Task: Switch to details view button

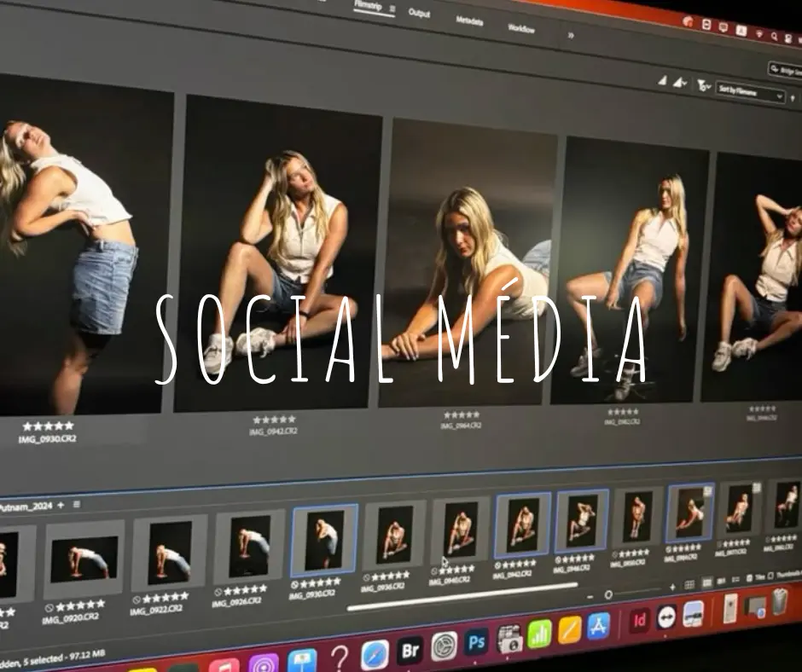Action: coord(722,581)
